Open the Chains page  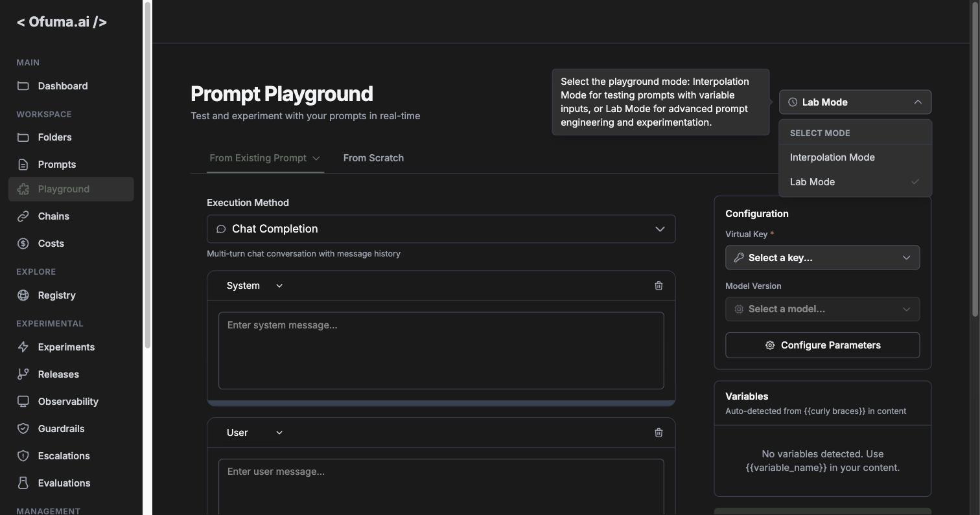[x=71, y=216]
